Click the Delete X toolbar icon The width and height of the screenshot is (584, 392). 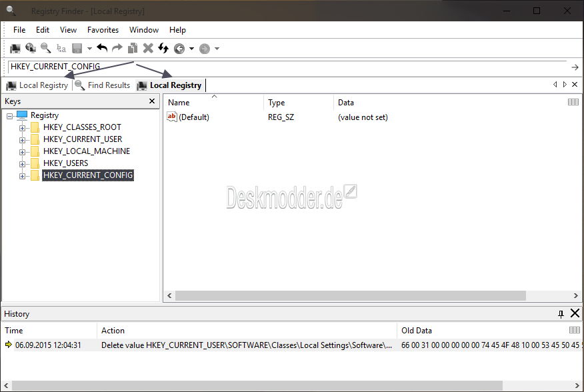pyautogui.click(x=148, y=48)
